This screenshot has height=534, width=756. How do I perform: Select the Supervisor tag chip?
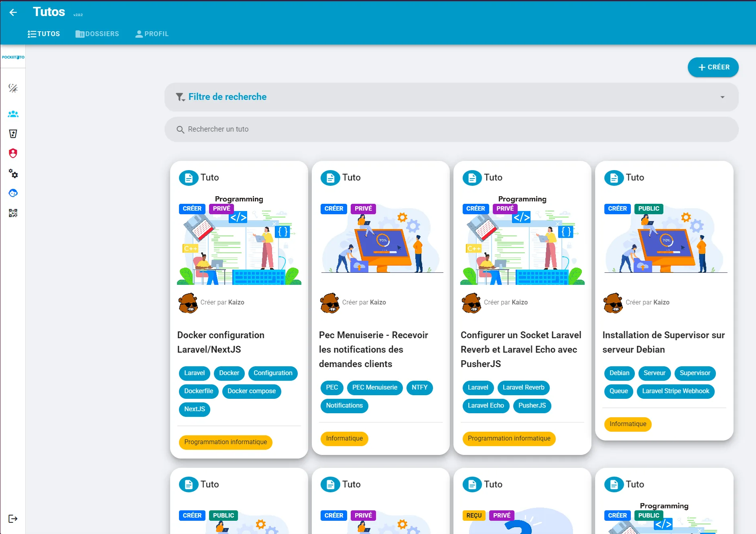pyautogui.click(x=695, y=373)
